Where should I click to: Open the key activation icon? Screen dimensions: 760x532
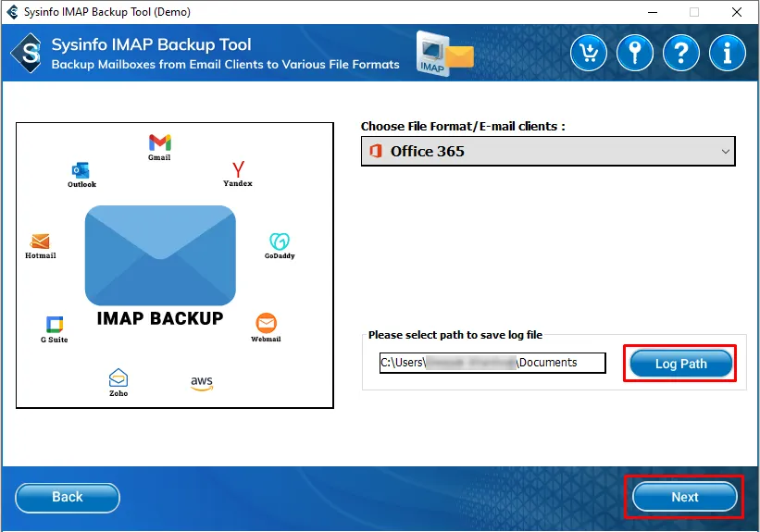pos(635,53)
